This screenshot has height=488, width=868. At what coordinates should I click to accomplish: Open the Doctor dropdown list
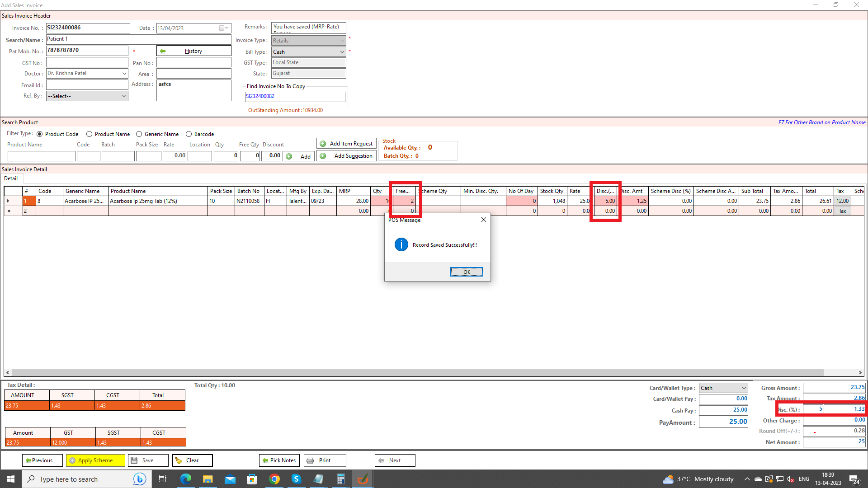pyautogui.click(x=124, y=73)
